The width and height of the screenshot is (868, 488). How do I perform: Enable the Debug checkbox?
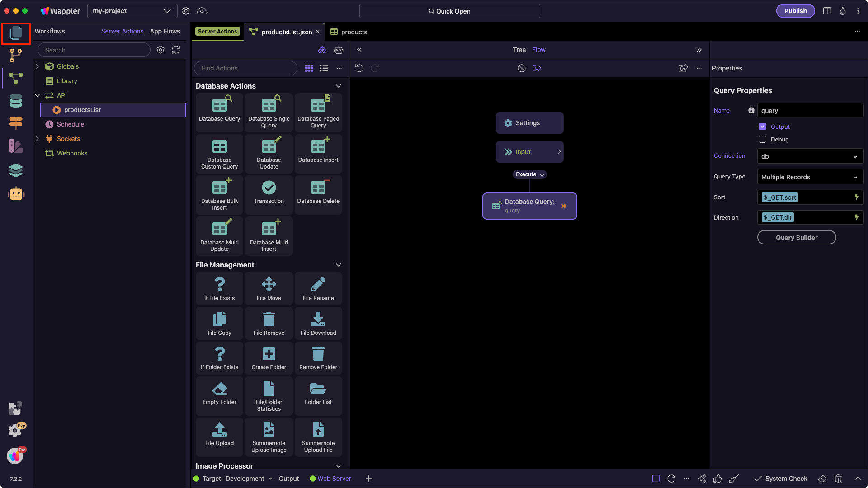[x=763, y=139]
